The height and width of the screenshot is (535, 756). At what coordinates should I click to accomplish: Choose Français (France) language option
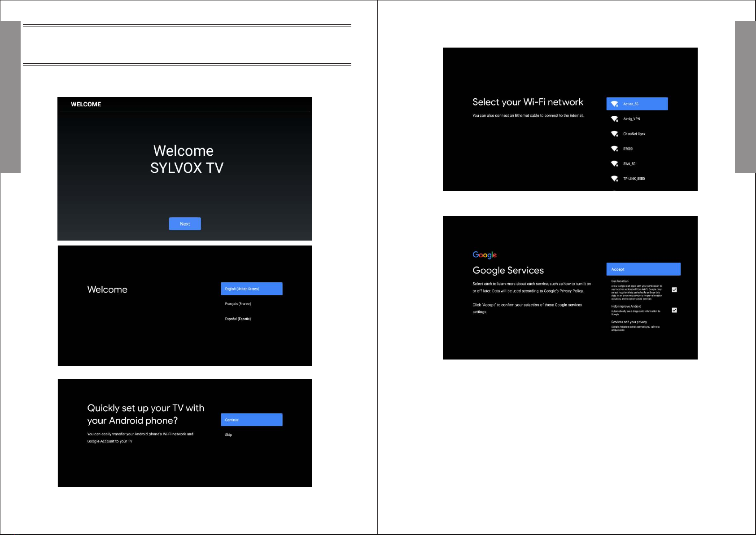238,304
